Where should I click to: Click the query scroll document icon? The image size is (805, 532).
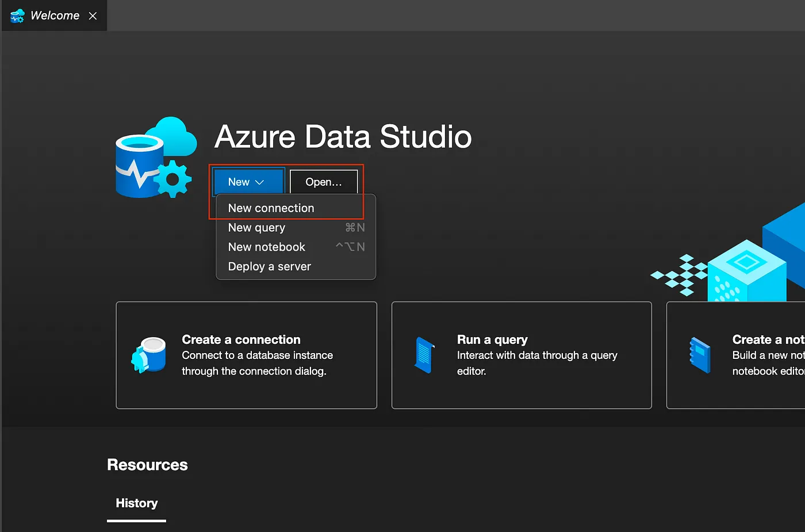(424, 355)
